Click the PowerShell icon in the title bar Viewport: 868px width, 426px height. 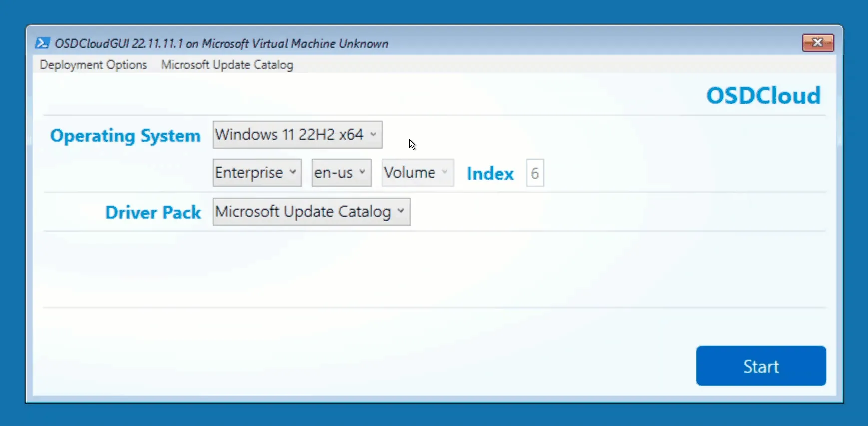click(42, 43)
